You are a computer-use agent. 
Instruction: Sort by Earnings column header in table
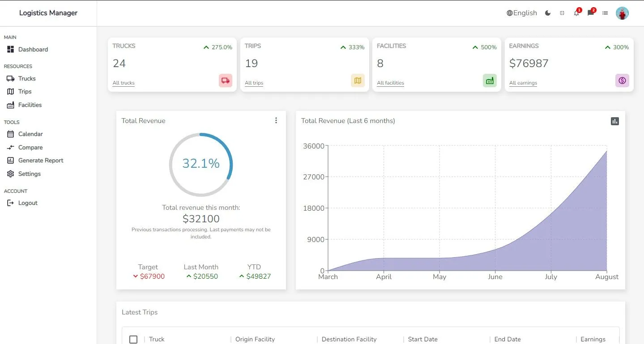point(593,339)
